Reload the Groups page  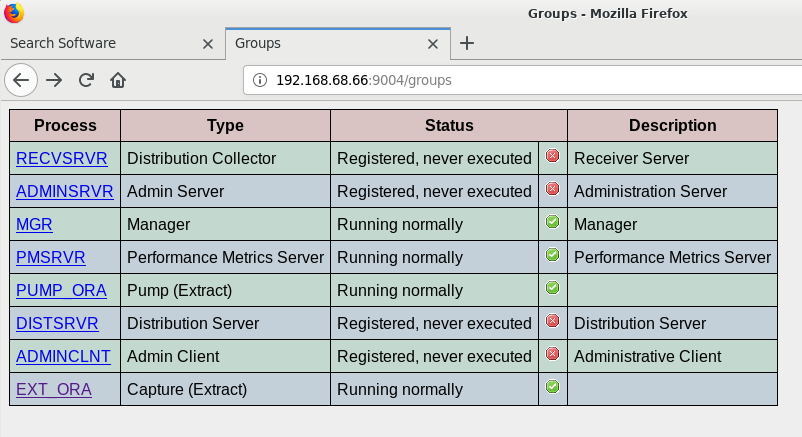pos(86,80)
